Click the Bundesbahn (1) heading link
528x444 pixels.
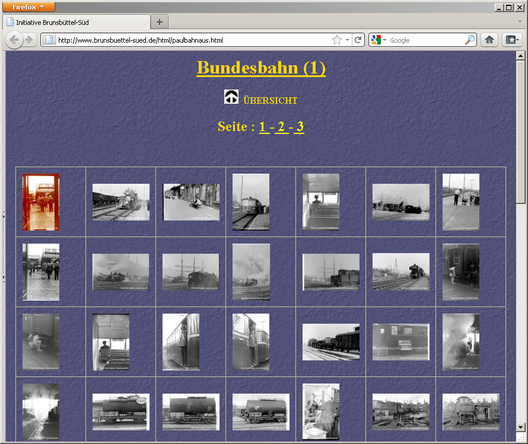click(x=261, y=68)
